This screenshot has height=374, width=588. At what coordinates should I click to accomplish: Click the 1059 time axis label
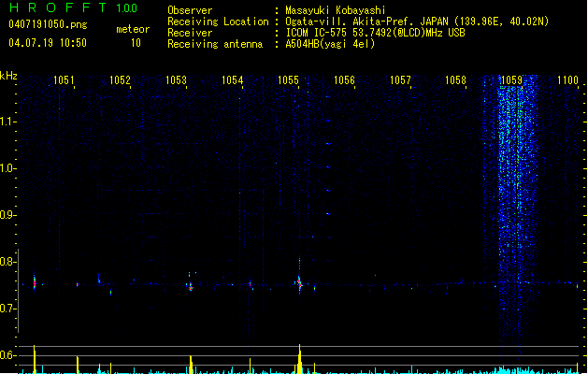pos(511,80)
